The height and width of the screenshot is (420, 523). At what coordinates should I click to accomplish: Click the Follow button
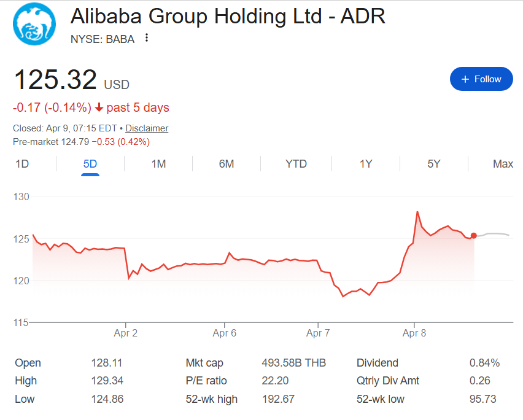[481, 79]
